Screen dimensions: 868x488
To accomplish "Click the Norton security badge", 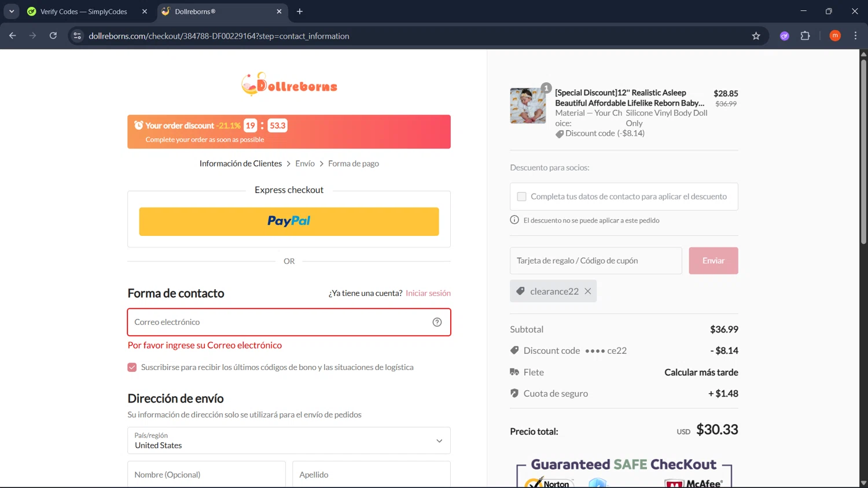I will [x=550, y=483].
